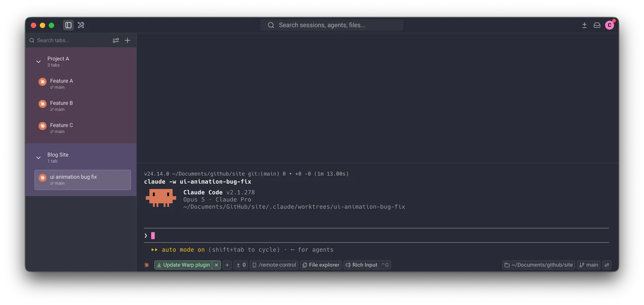
Task: Click the plus button in the agent toolbar
Action: coord(227,265)
